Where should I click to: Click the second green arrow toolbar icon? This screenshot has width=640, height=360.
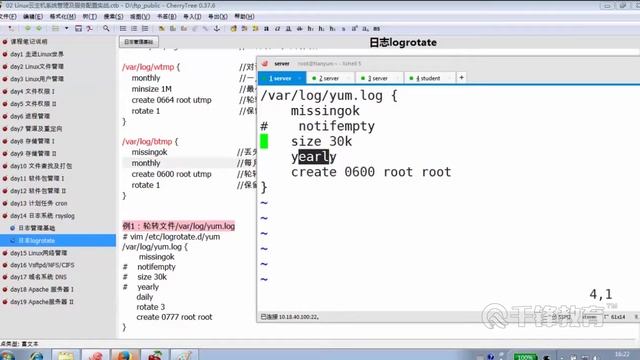pos(39,29)
